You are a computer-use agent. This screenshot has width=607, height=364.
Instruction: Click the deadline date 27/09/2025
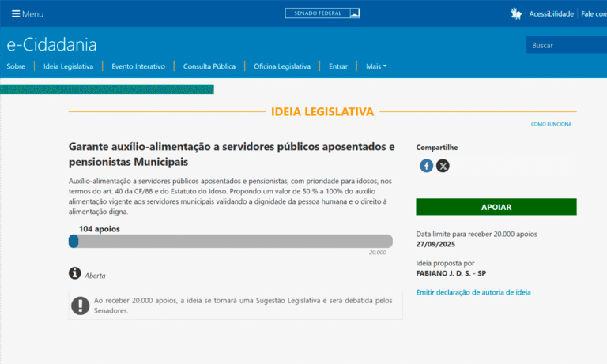[435, 245]
